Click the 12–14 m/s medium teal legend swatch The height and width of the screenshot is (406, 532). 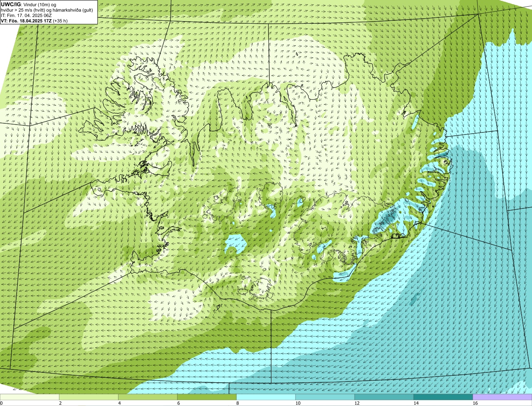[384, 397]
